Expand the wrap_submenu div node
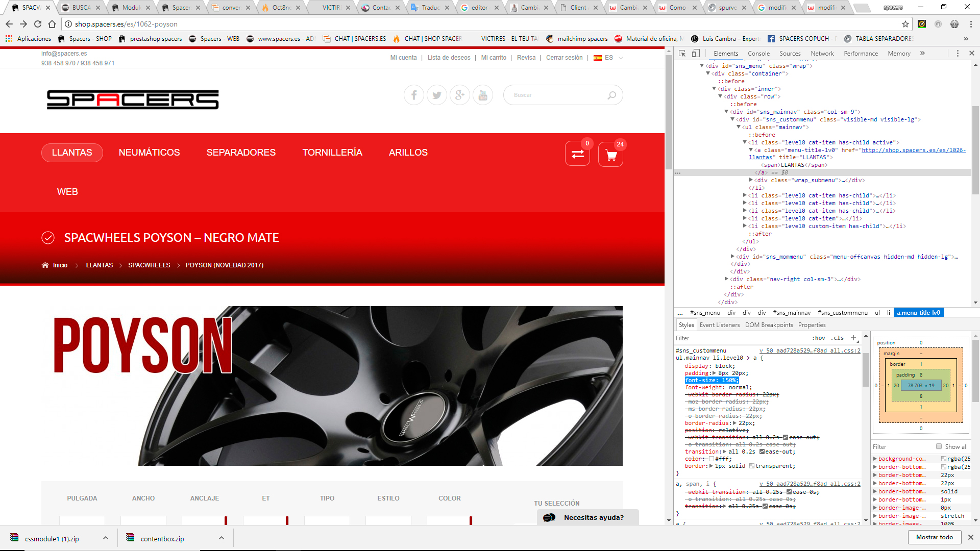Viewport: 980px width, 551px height. (751, 180)
